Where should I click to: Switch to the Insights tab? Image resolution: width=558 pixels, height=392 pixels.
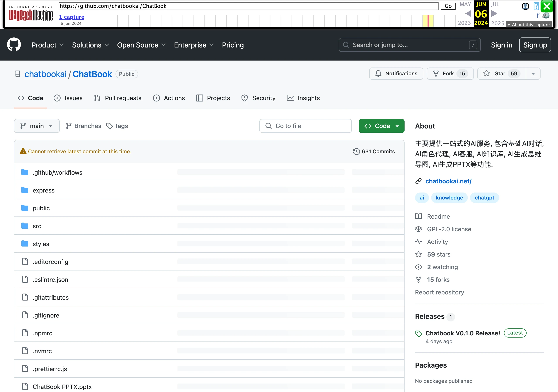303,98
